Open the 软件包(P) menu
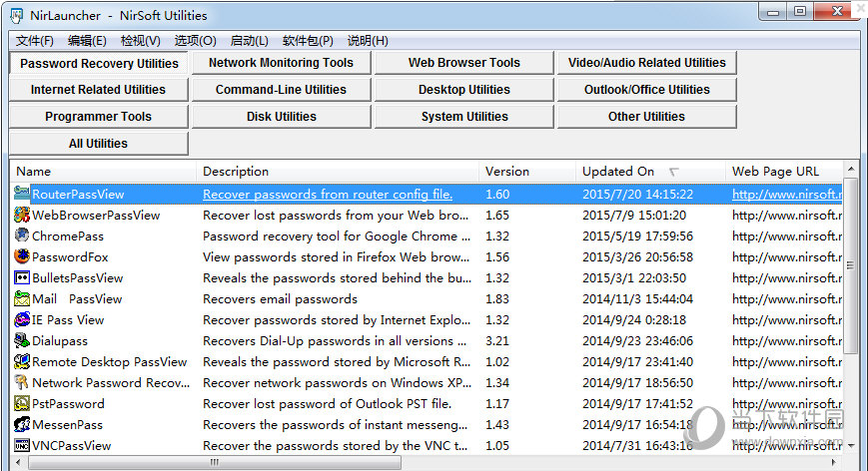 tap(308, 41)
